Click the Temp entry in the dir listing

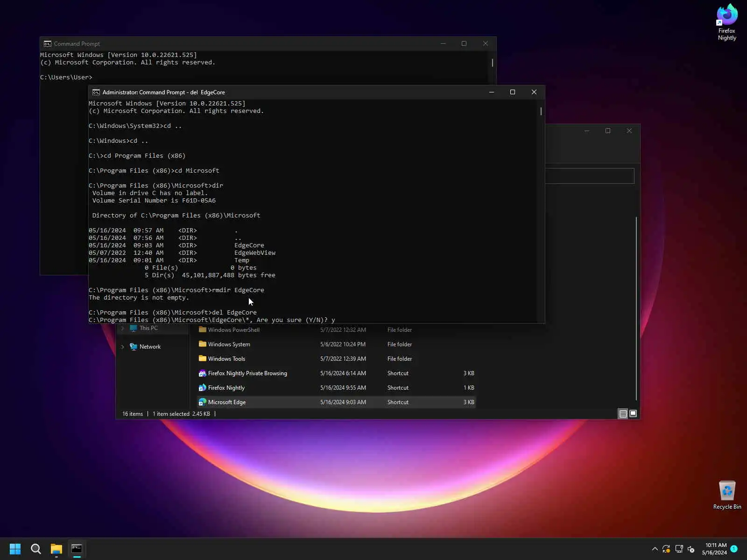[242, 260]
